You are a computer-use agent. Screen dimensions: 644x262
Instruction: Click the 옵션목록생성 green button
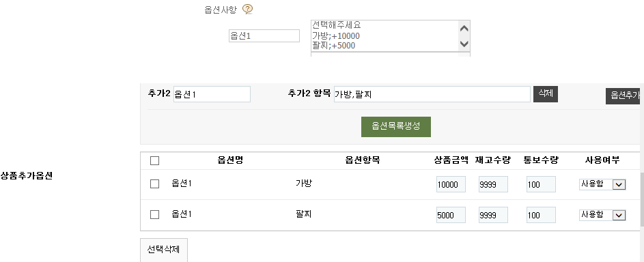(x=396, y=127)
